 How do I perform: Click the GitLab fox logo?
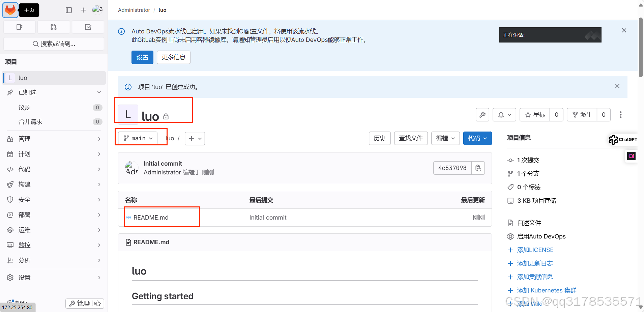pos(10,10)
